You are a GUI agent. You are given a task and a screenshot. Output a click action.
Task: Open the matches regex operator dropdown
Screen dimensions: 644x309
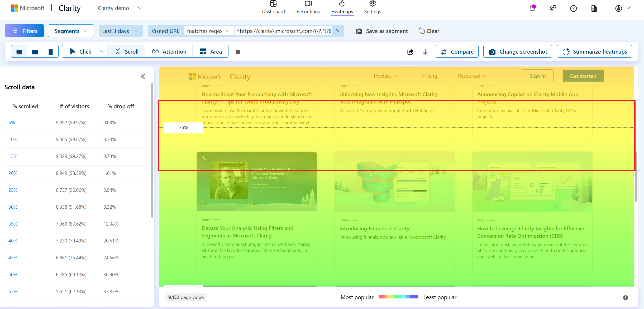(x=208, y=31)
